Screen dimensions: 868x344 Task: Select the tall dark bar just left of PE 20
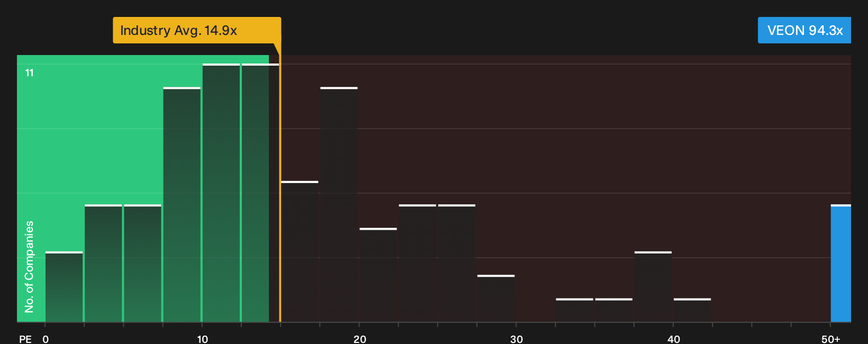(339, 204)
